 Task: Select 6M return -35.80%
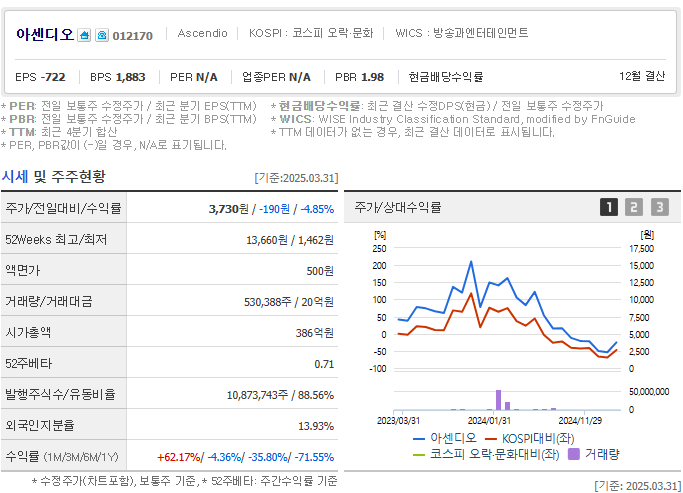[267, 457]
